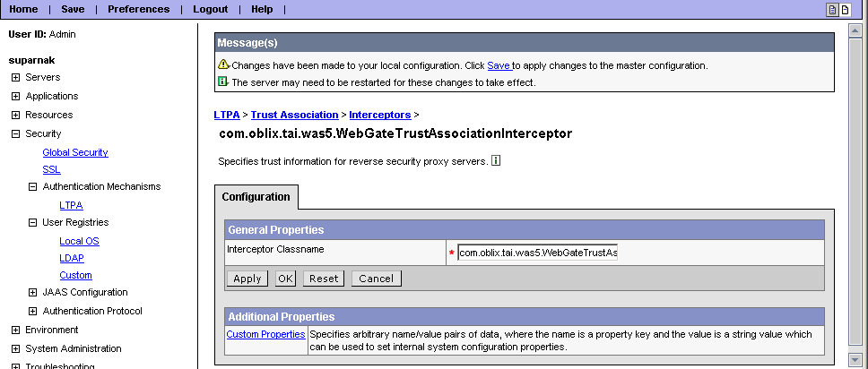868x369 pixels.
Task: Expand the Authentication Protocol node
Action: pyautogui.click(x=32, y=312)
